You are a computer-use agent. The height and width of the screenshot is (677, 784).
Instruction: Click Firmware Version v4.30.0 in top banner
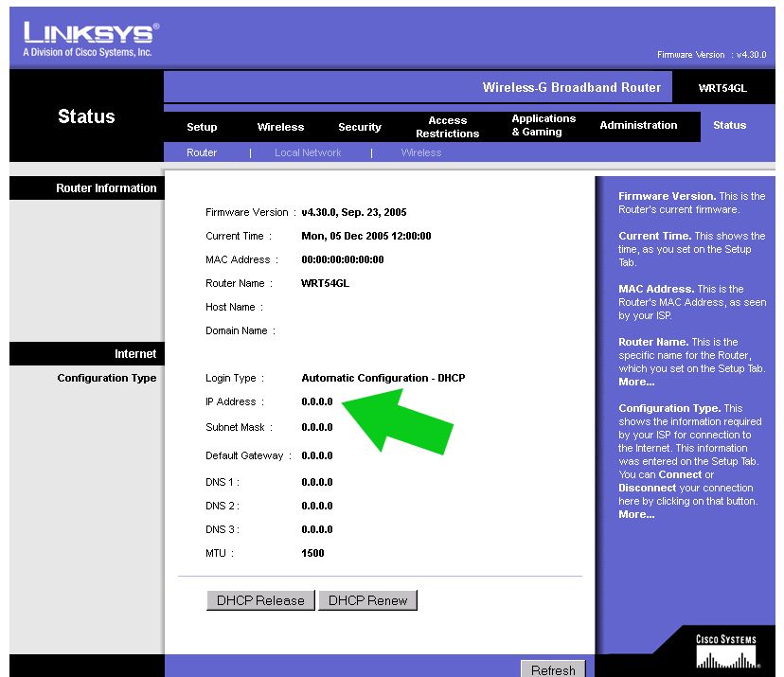pyautogui.click(x=711, y=55)
